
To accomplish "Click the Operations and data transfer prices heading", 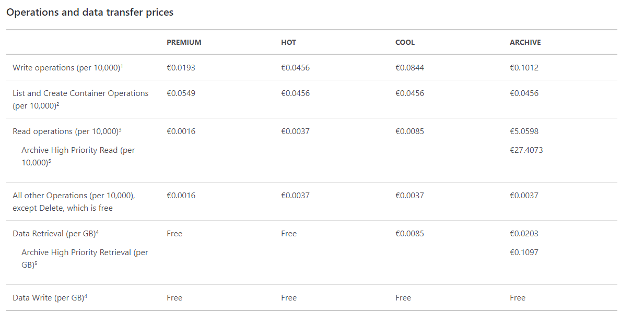I will click(x=90, y=12).
